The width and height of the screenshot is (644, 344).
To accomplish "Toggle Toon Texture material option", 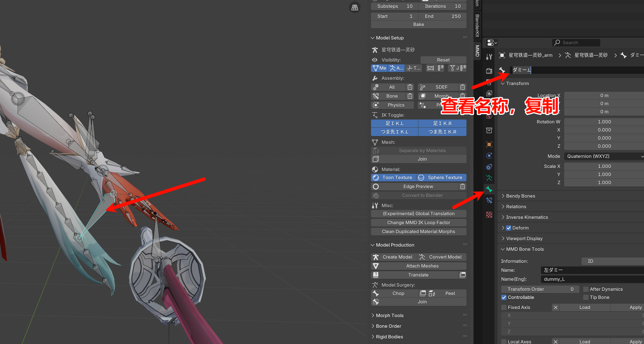I will pos(393,177).
